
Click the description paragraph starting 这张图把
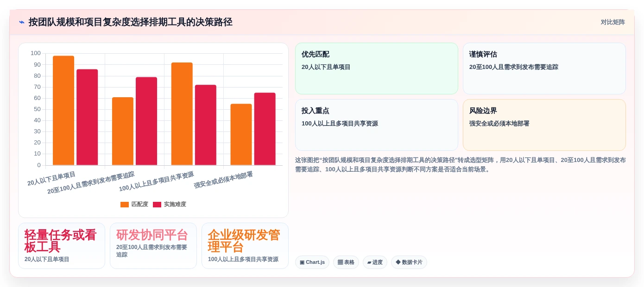click(x=461, y=165)
